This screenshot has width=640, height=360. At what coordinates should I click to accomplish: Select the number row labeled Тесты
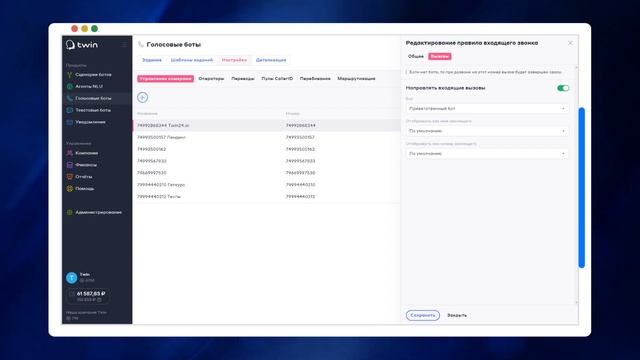click(267, 197)
